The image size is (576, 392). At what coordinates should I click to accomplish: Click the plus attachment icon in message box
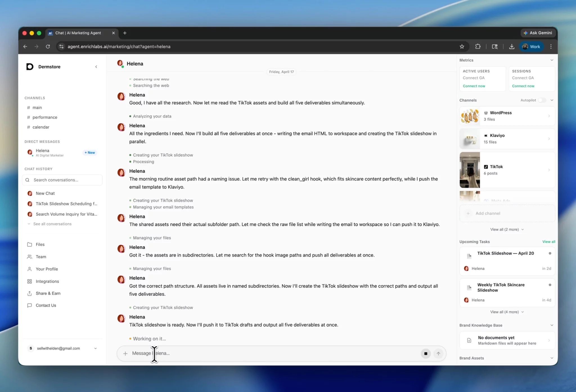(125, 353)
